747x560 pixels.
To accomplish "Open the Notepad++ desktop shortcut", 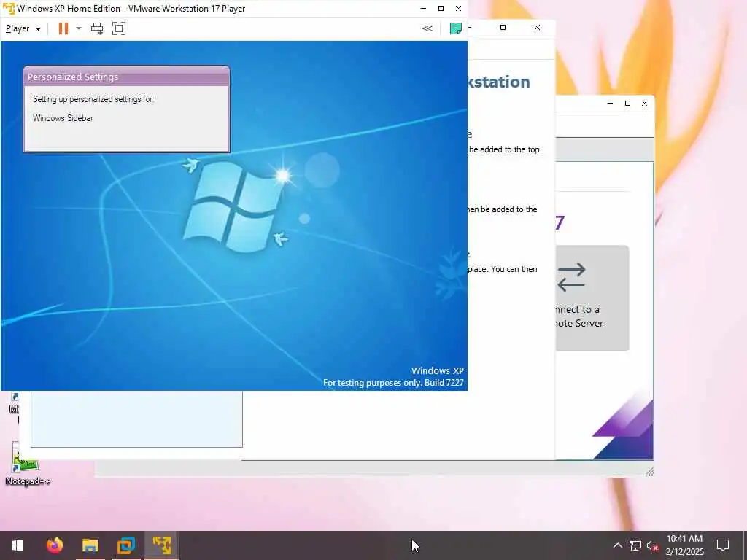I will pos(27,464).
